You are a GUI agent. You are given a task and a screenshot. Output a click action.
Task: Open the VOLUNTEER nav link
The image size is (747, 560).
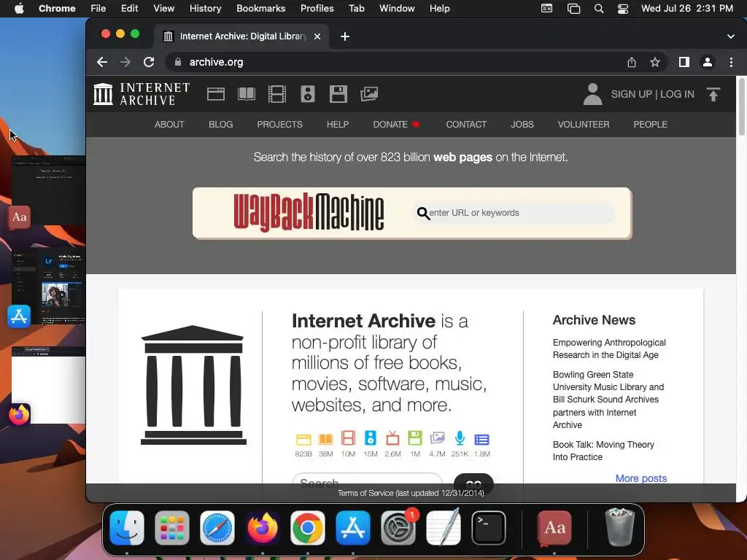(584, 124)
